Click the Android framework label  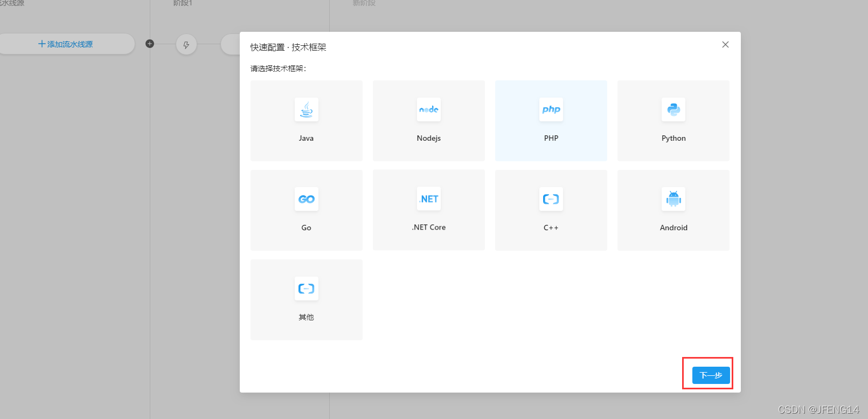click(x=673, y=228)
